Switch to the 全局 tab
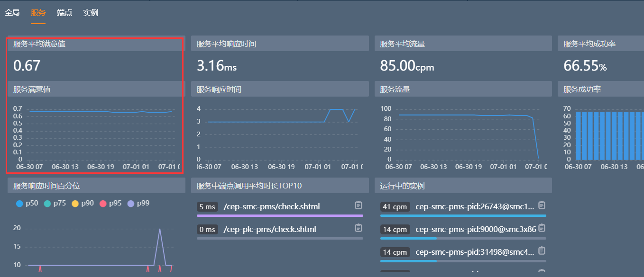This screenshot has height=277, width=644. click(x=12, y=13)
